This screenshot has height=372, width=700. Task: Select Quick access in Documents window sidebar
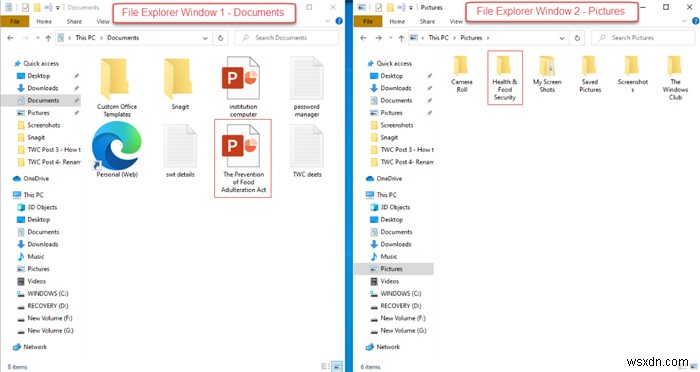(x=36, y=63)
